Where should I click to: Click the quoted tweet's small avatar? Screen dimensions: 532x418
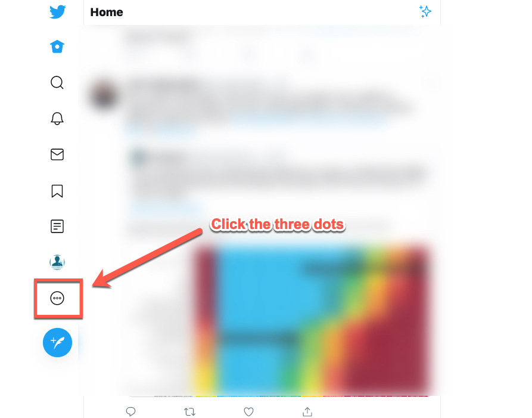(138, 157)
